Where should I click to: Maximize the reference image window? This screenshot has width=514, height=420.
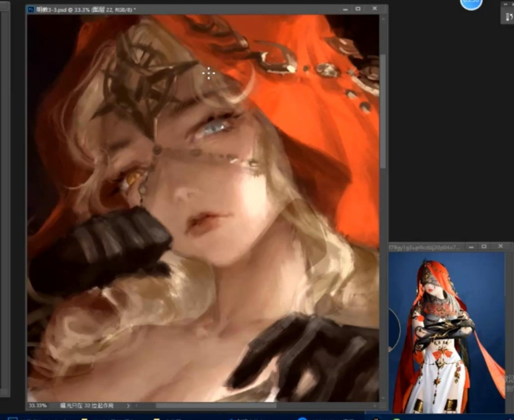(484, 246)
